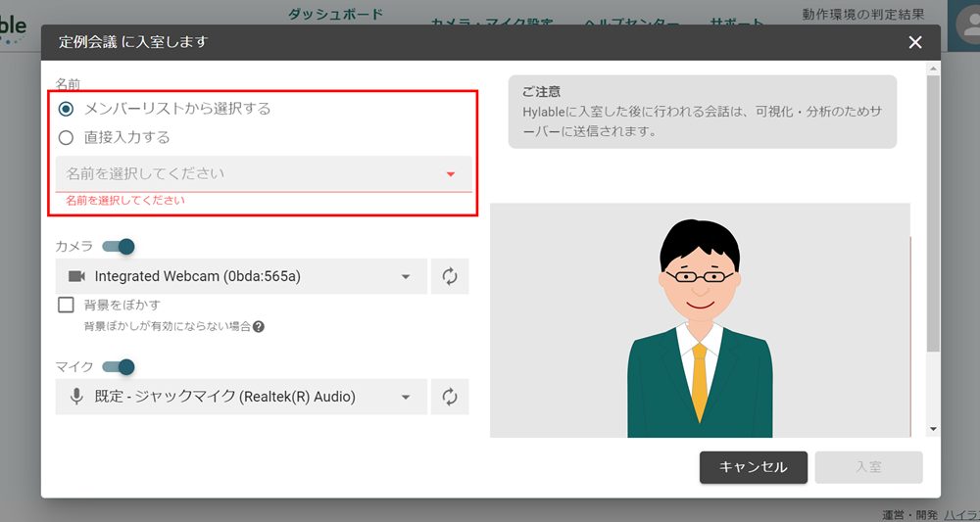Click the dialog vertical scrollbar thumb
Screen dimensions: 980x522
[933, 213]
